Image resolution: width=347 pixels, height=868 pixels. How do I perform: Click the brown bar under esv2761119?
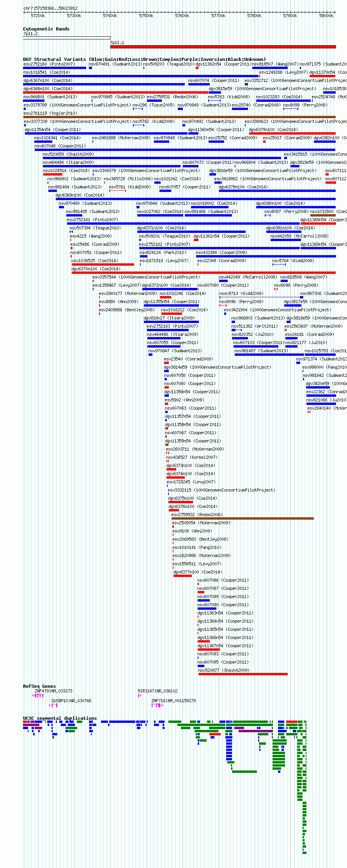click(179, 117)
